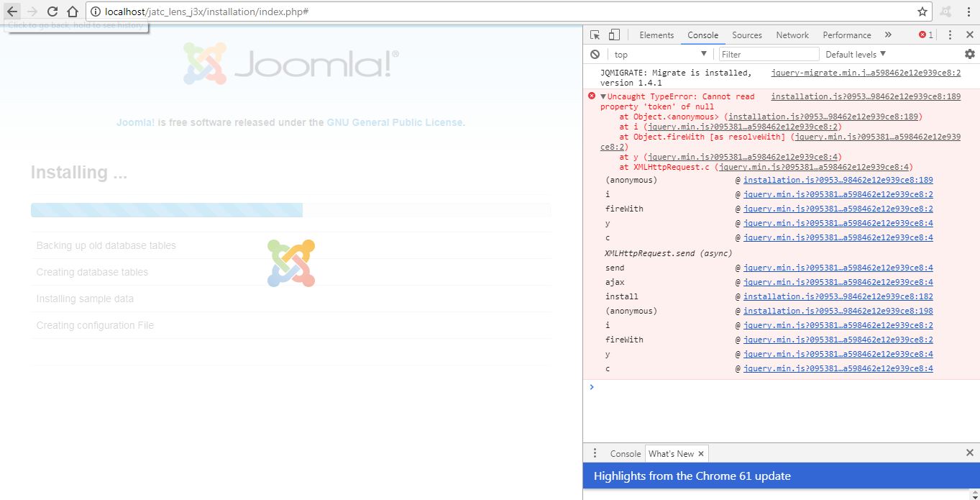Open the Network tab

click(792, 35)
